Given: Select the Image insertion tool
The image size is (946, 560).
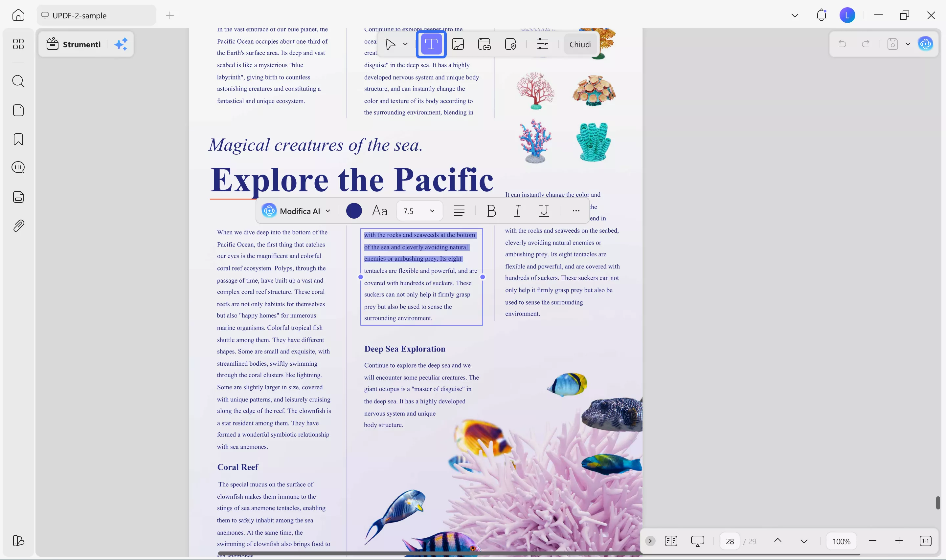Looking at the screenshot, I should tap(458, 44).
